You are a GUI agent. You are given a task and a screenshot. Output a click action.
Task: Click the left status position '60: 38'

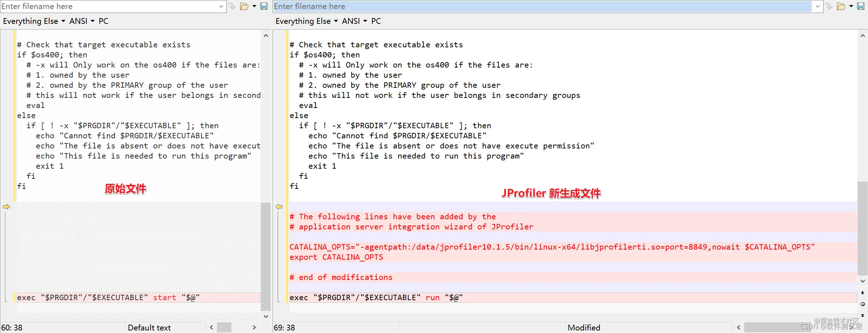(12, 328)
